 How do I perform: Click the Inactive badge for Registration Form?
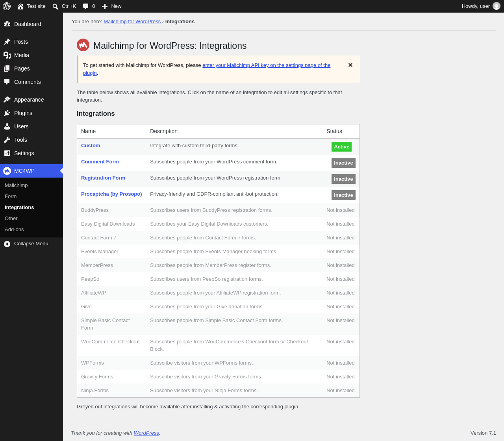343,179
